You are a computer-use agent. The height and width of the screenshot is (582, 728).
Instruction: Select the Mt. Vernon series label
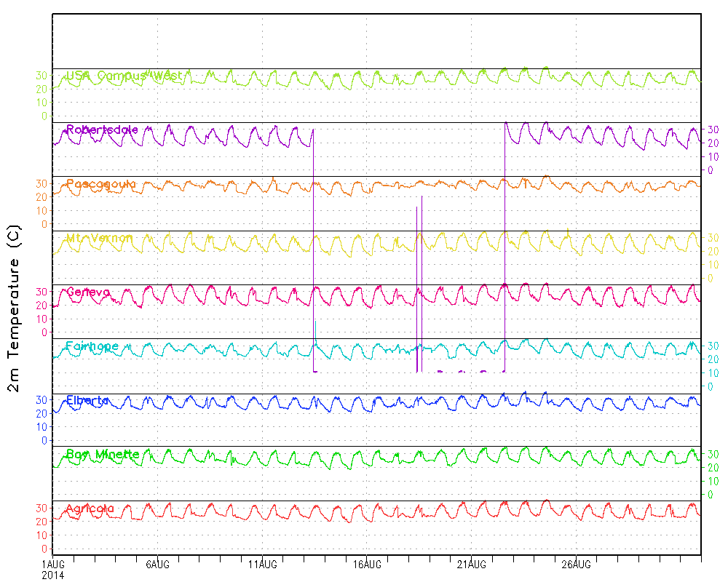[100, 238]
